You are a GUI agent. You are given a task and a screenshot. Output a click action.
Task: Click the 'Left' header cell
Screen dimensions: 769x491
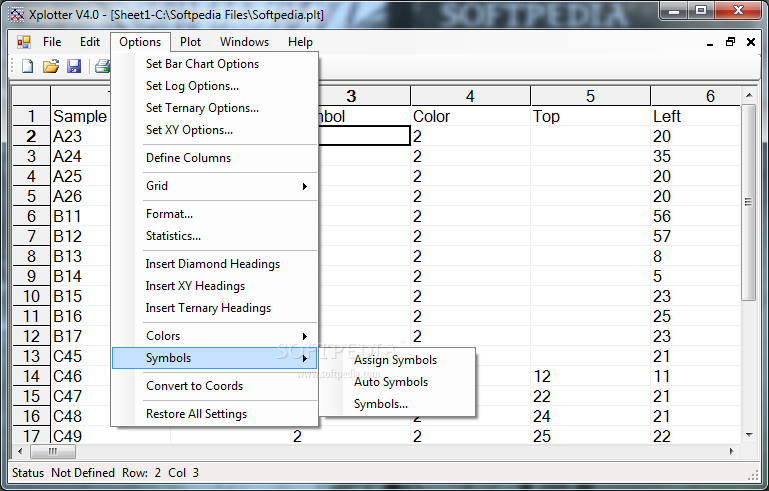tap(695, 116)
